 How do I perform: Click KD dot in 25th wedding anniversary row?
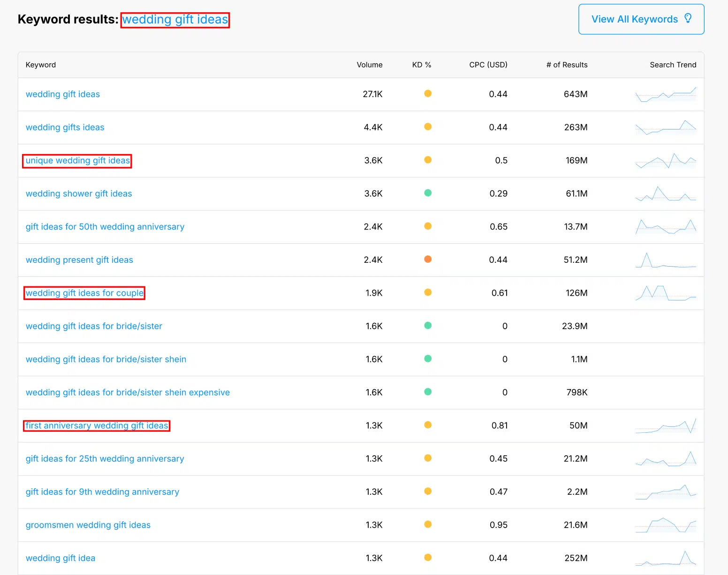[428, 458]
